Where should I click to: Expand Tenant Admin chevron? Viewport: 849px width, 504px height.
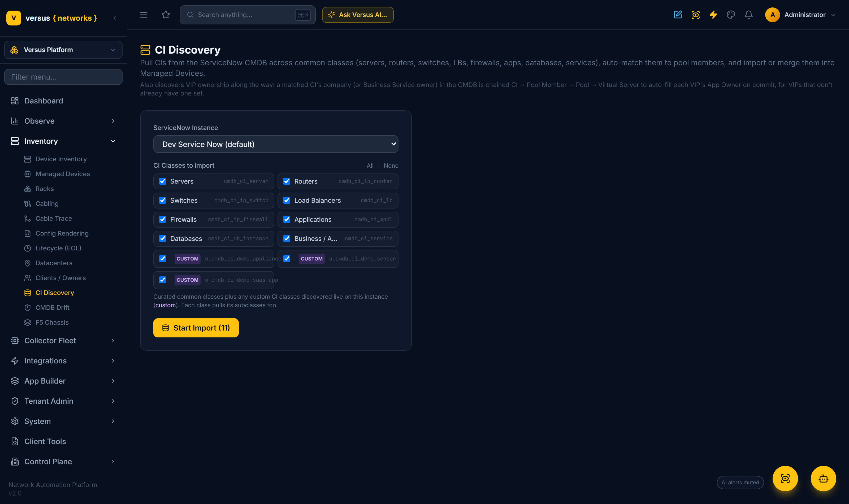(113, 401)
